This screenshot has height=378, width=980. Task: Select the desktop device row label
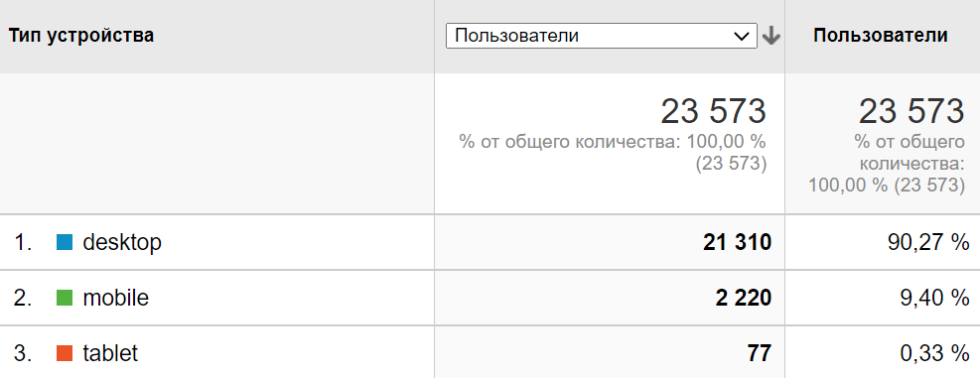point(122,242)
